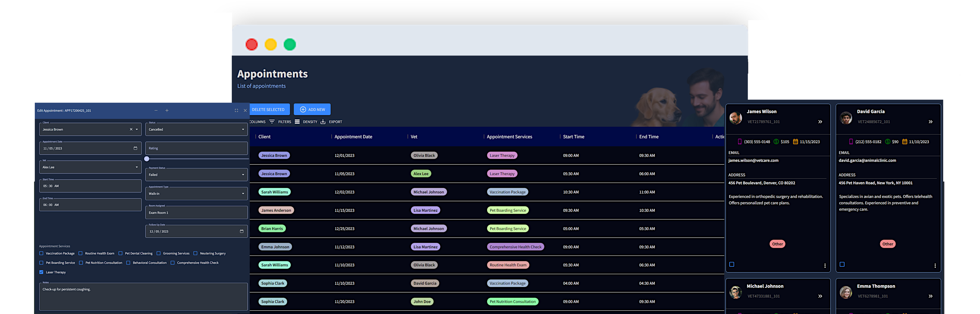Sort by Appointment Services column header
Viewport: 980px width, 314px height.
(509, 136)
